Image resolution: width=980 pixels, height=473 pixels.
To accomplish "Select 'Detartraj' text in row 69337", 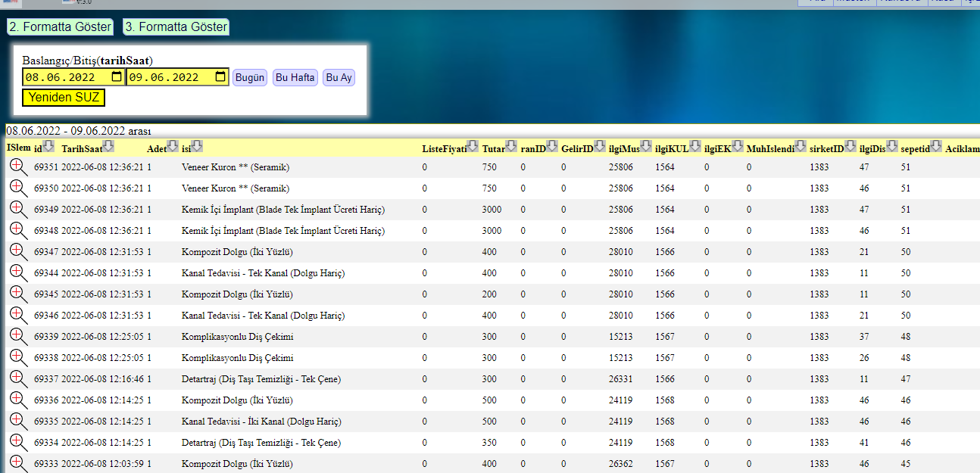I will click(x=199, y=378).
